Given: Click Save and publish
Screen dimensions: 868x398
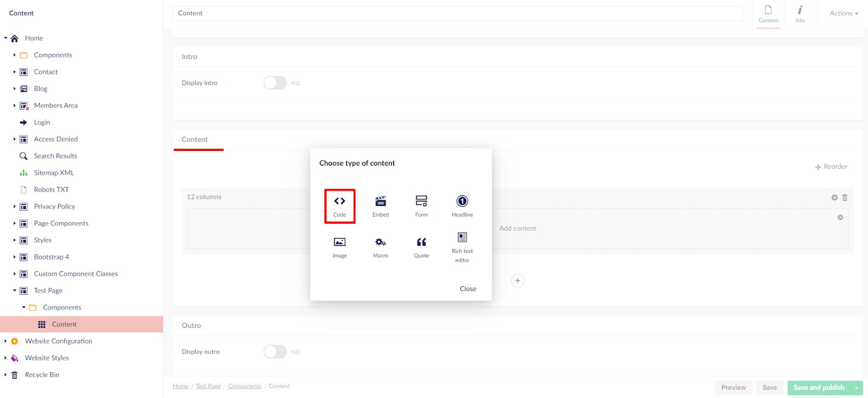Looking at the screenshot, I should tap(819, 388).
